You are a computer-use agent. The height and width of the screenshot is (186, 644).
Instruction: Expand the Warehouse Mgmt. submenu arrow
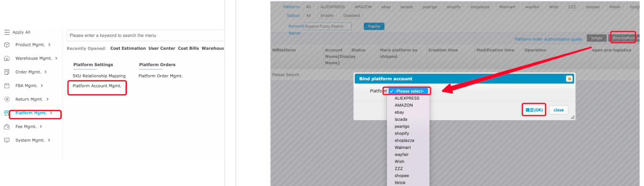(x=56, y=59)
